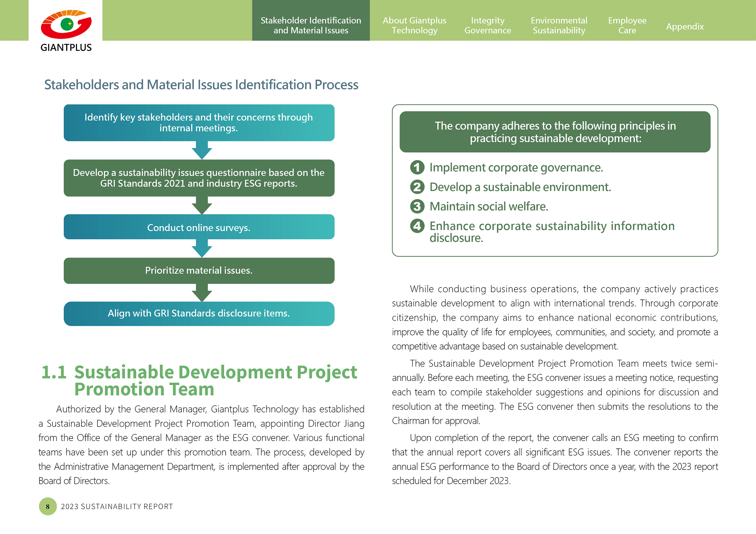
Task: Click the numbered circle icon 3
Action: click(417, 206)
